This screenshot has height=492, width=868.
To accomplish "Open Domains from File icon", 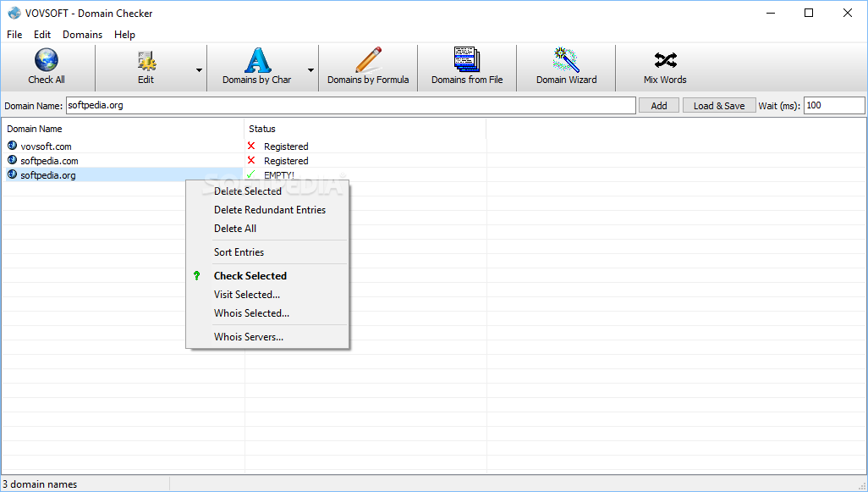I will [467, 60].
